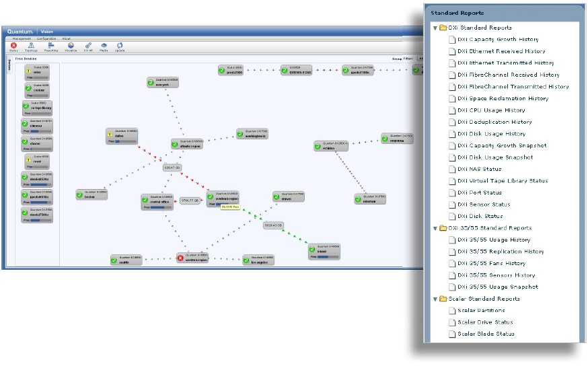Click the central office free space bar

click(x=161, y=207)
